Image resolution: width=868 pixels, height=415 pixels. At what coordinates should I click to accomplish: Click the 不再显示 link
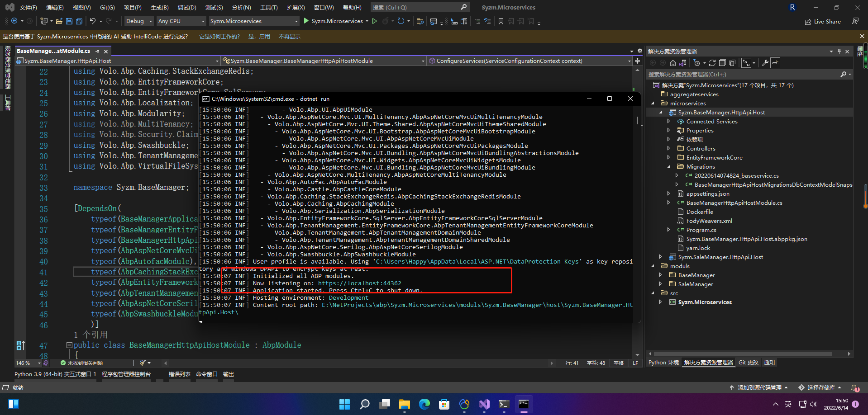(290, 37)
